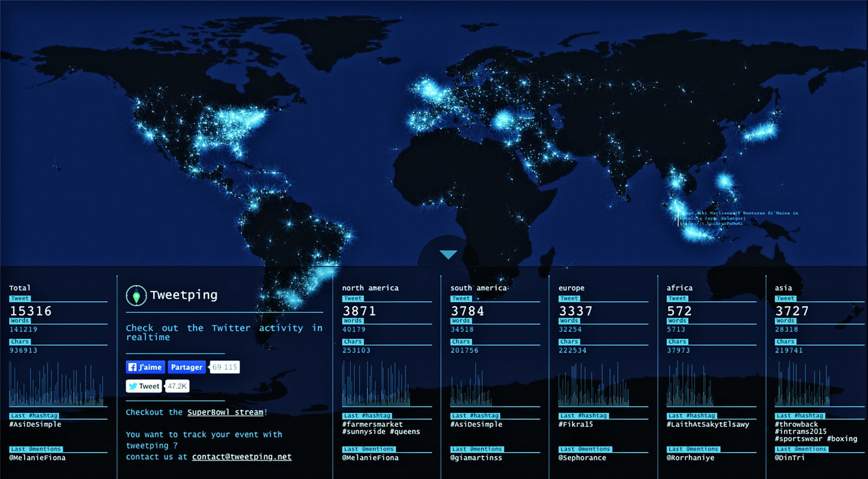Click the @Rorrhaniye mention
Viewport: 868px width, 479px height.
[x=690, y=458]
